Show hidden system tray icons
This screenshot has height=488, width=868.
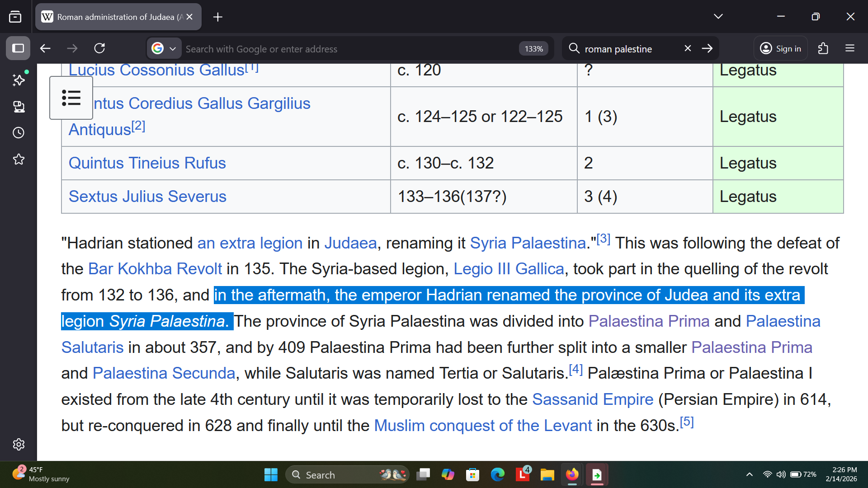(749, 474)
